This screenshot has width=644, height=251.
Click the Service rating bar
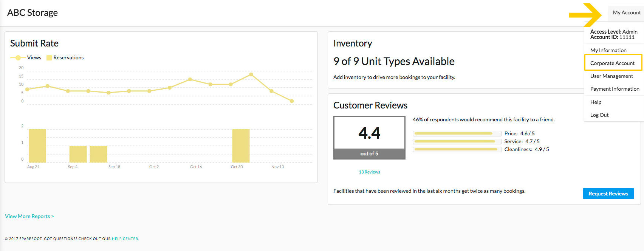[457, 141]
